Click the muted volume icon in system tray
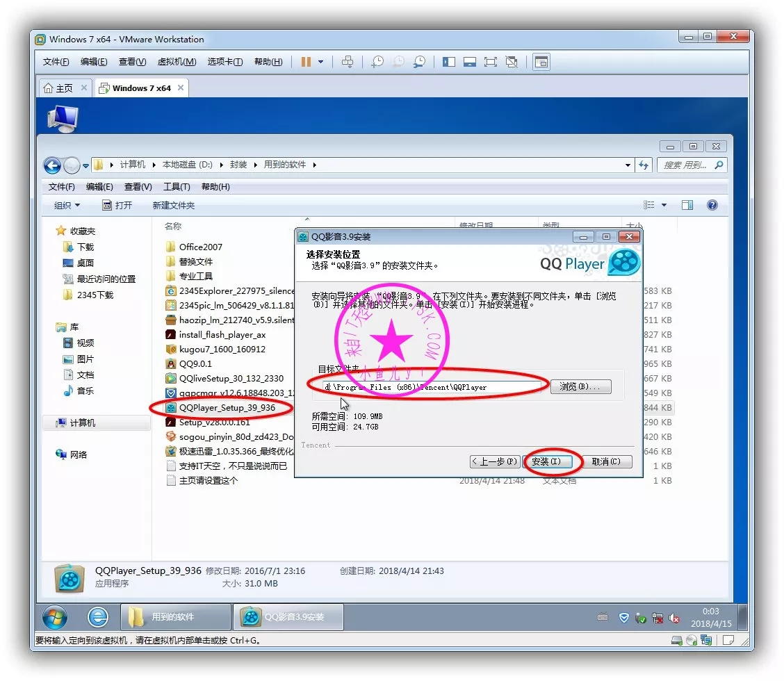This screenshot has height=681, width=784. click(x=673, y=618)
